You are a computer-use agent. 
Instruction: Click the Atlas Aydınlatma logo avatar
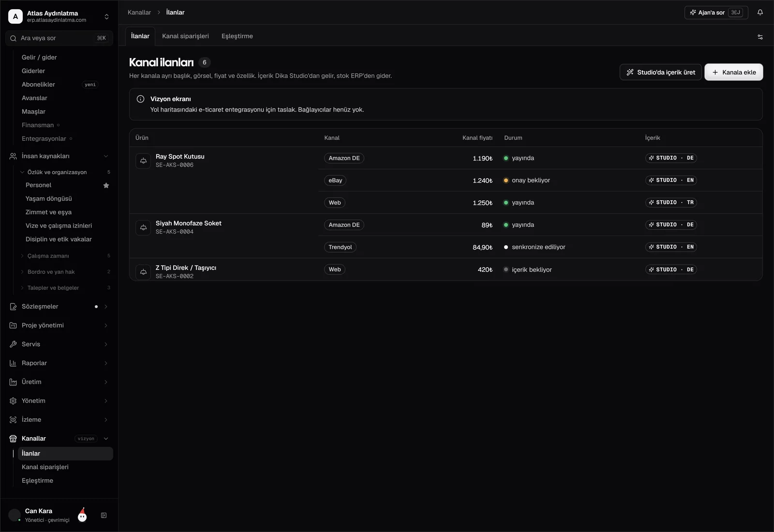(x=15, y=16)
